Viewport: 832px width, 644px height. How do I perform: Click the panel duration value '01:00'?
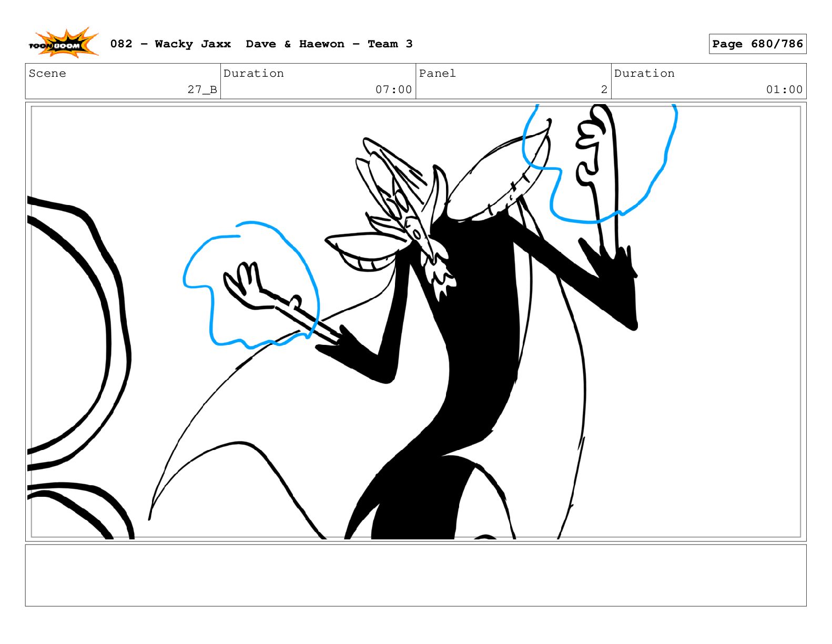click(x=784, y=90)
